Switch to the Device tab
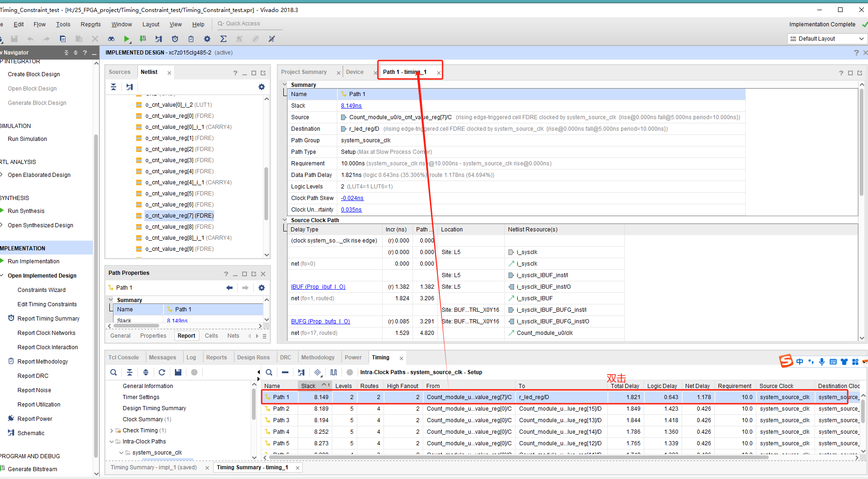This screenshot has height=479, width=868. click(355, 72)
